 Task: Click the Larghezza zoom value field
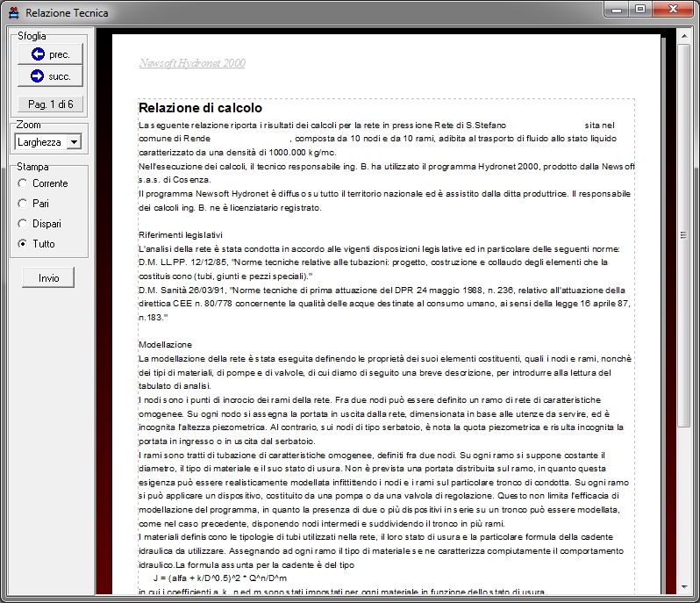[x=41, y=142]
